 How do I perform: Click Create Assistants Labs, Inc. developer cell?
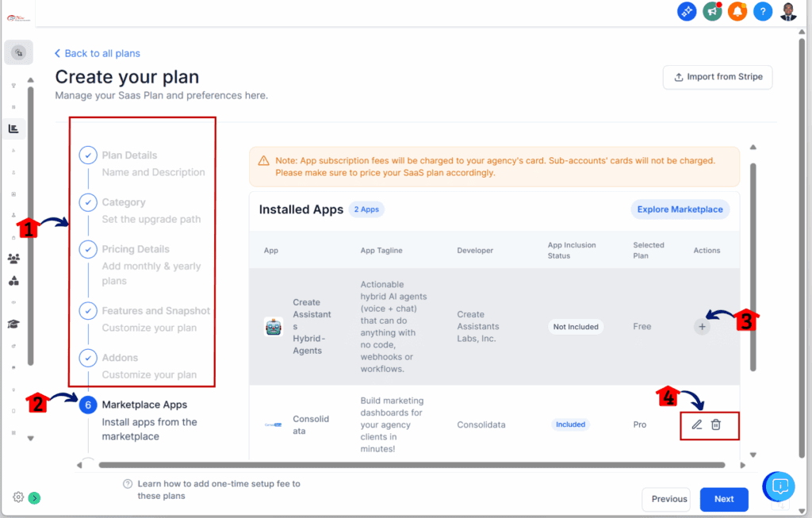[478, 327]
